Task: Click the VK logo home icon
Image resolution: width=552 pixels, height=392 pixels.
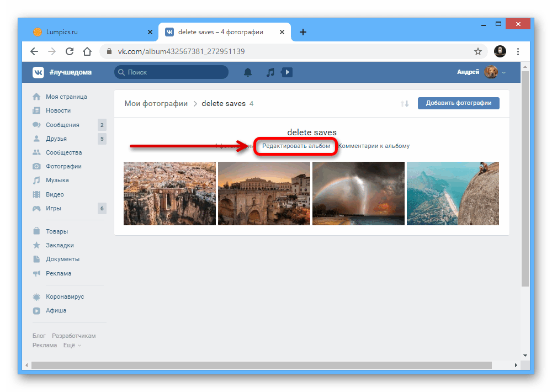Action: pyautogui.click(x=38, y=72)
